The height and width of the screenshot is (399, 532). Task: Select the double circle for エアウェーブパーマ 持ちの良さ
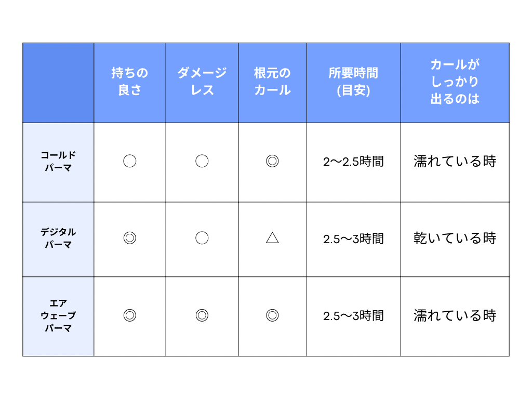click(129, 315)
